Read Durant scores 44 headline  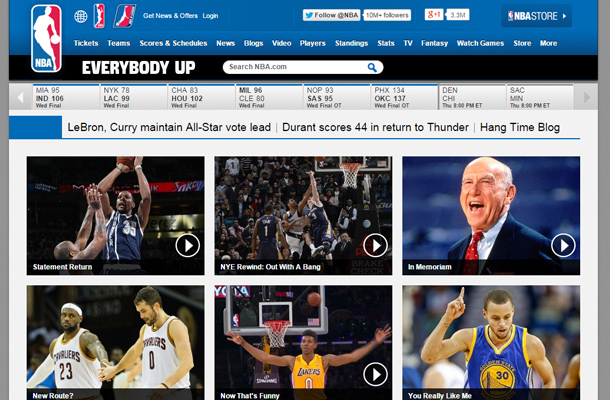[x=375, y=127]
